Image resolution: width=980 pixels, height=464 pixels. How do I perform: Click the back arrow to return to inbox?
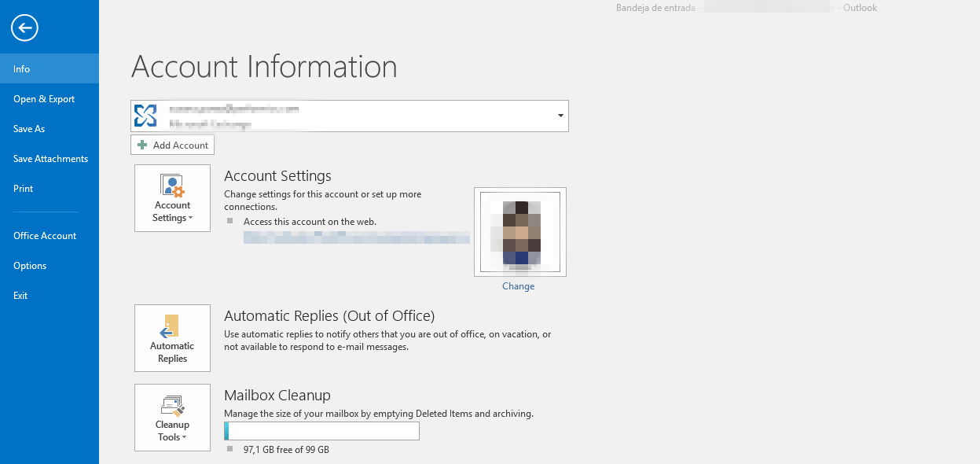(24, 28)
